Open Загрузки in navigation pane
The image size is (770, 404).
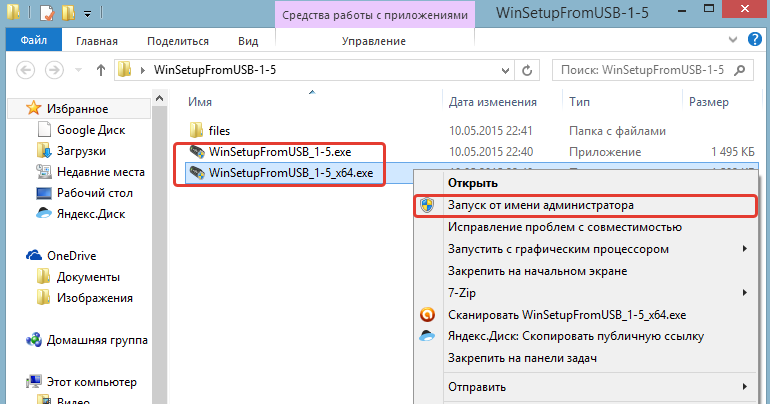pos(81,151)
